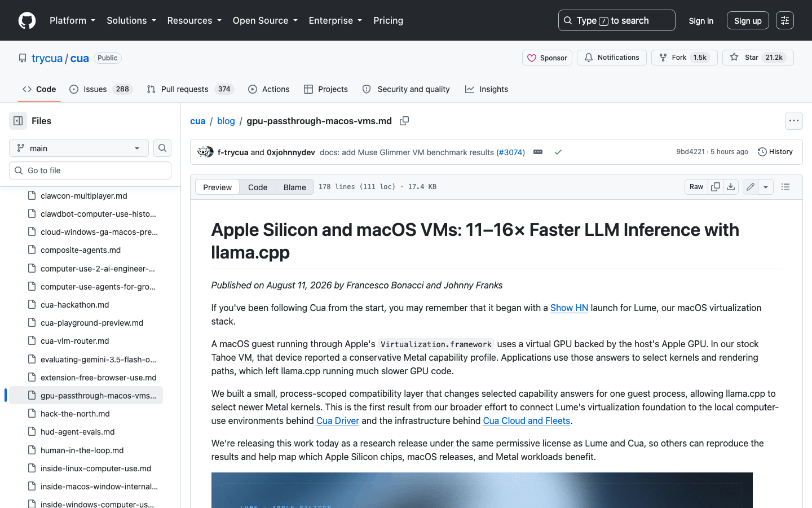Open the #3074 pull request link
Viewport: 812px width, 508px height.
coord(510,152)
